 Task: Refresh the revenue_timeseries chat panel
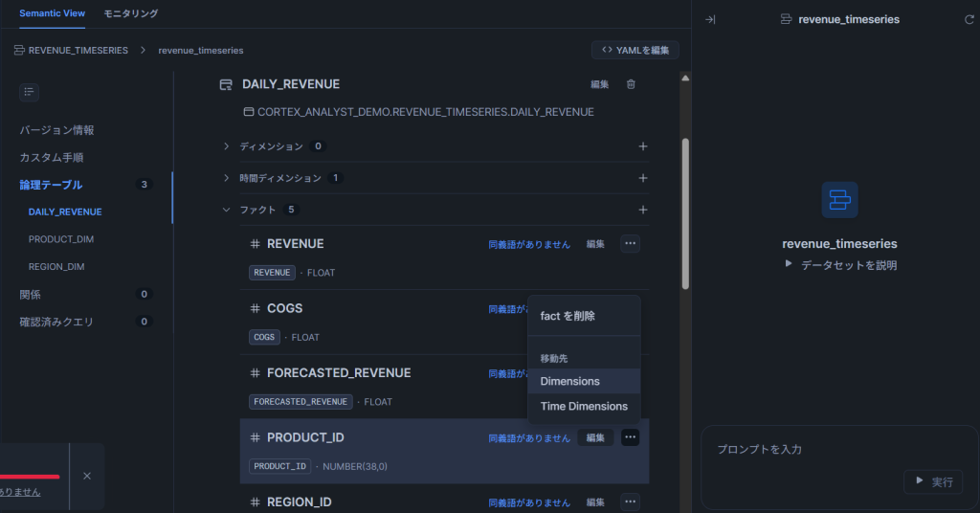click(969, 19)
